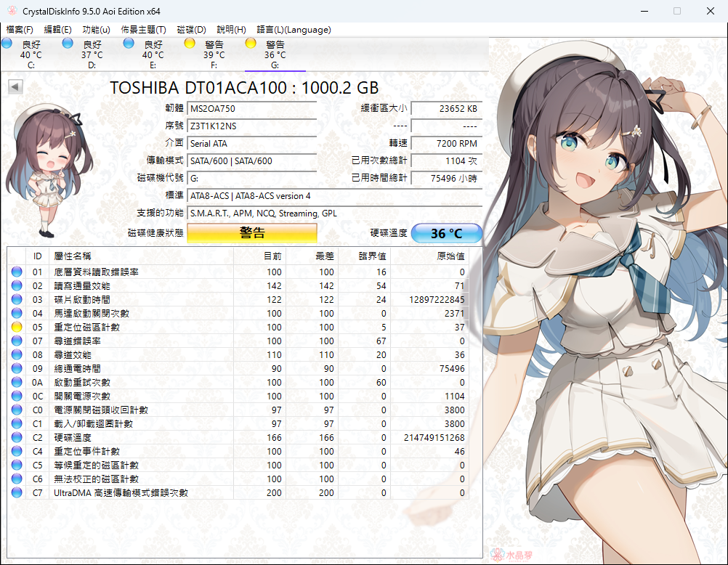Screen dimensions: 728x565
Task: Click blue status orb for drive C:
Action: 7,43
